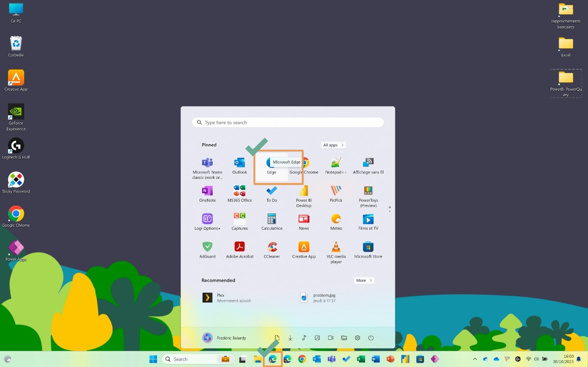The width and height of the screenshot is (588, 367).
Task: Open recommended file problem.jpg
Action: pyautogui.click(x=318, y=298)
